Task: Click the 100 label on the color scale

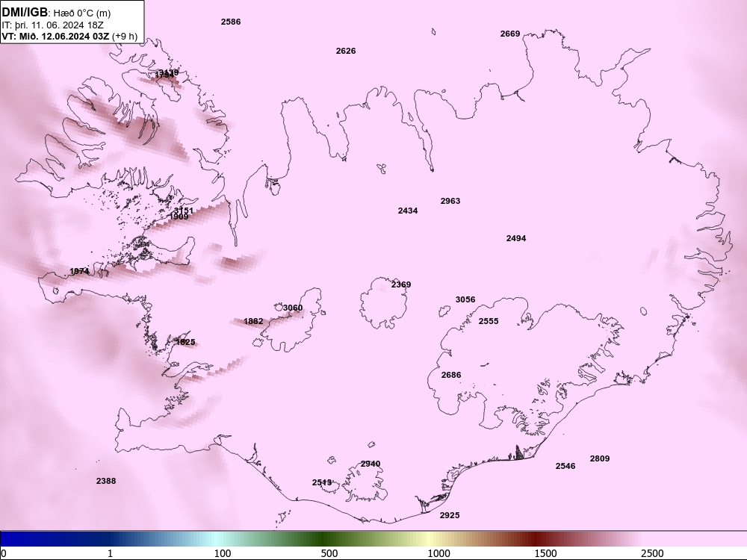Action: coord(223,553)
